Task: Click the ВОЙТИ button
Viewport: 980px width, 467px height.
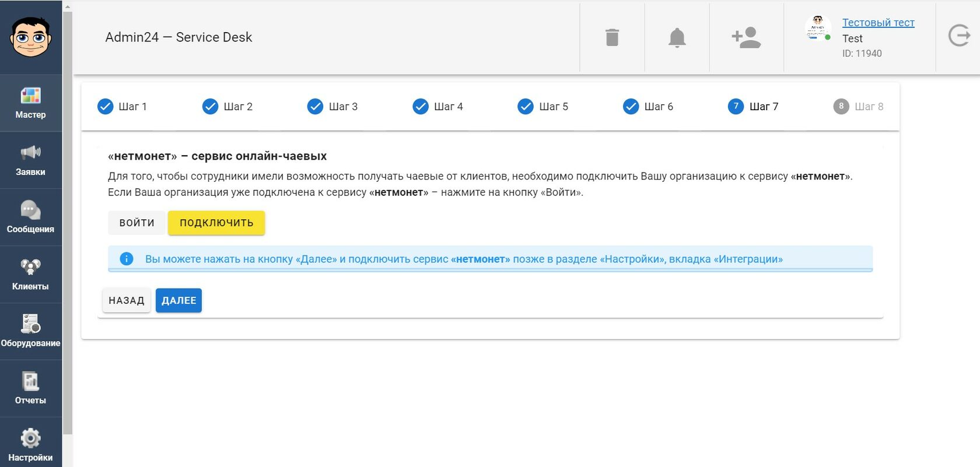Action: (x=137, y=223)
